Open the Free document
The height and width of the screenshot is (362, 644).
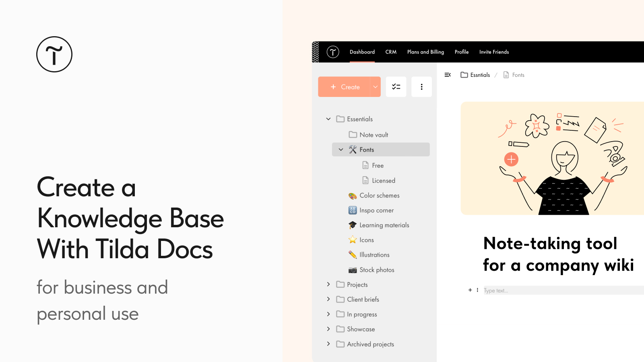click(378, 165)
